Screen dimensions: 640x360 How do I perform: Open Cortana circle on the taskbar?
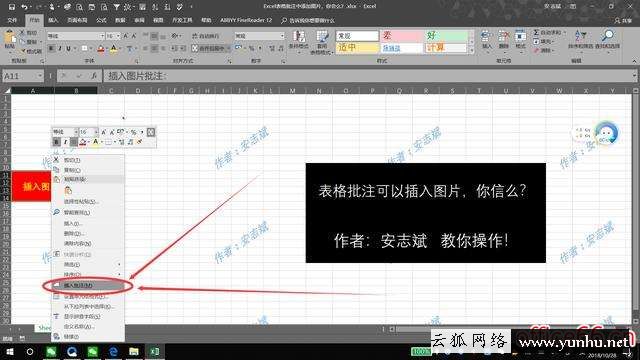[x=30, y=351]
